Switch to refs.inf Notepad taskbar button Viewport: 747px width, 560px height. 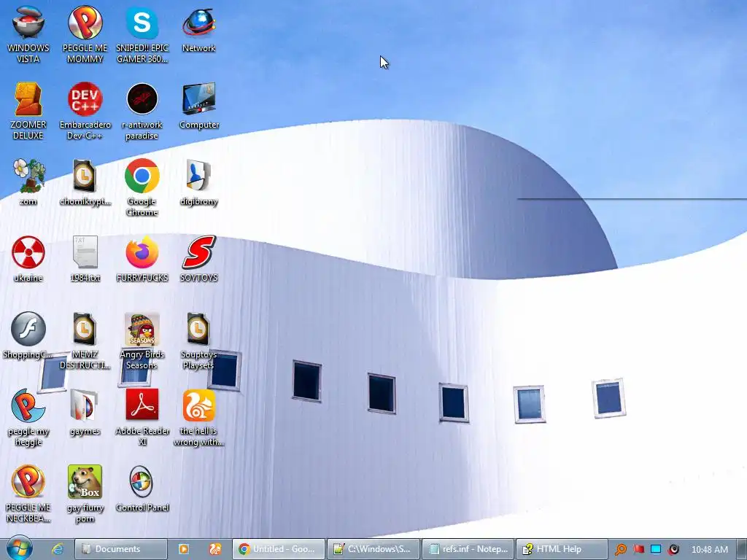[x=468, y=549]
